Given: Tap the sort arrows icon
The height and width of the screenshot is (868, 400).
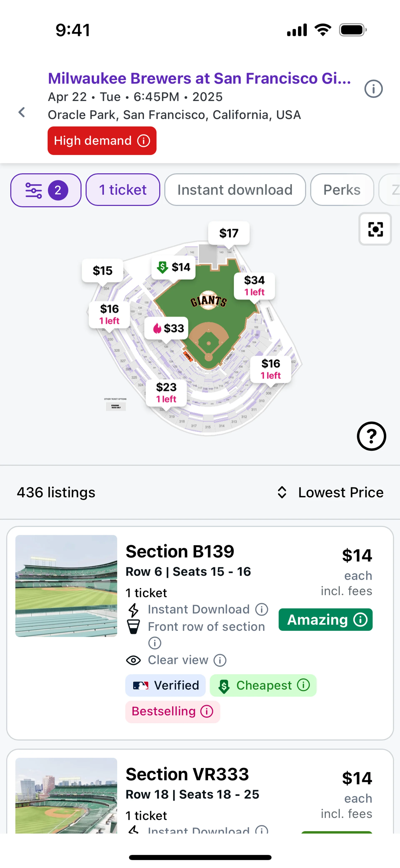Looking at the screenshot, I should point(282,492).
